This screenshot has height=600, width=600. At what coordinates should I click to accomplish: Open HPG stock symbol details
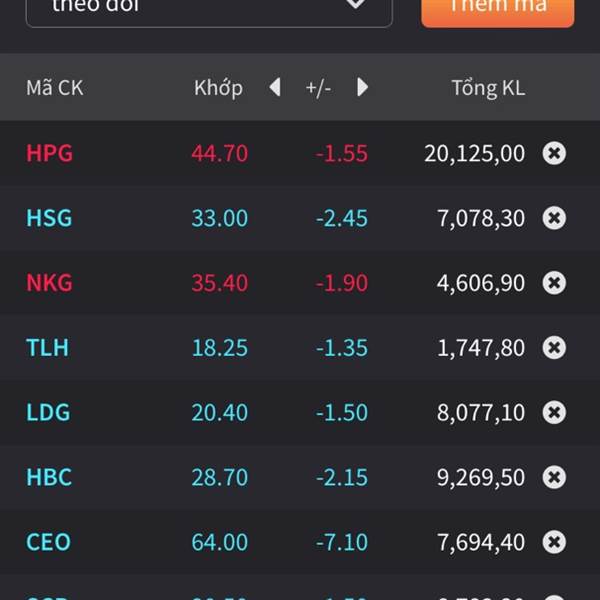[50, 153]
